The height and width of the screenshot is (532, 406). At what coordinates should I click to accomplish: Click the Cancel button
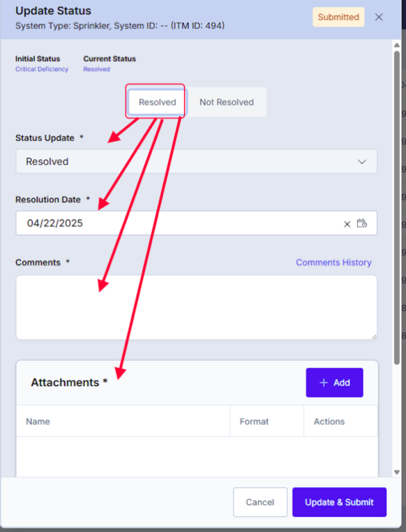click(260, 502)
